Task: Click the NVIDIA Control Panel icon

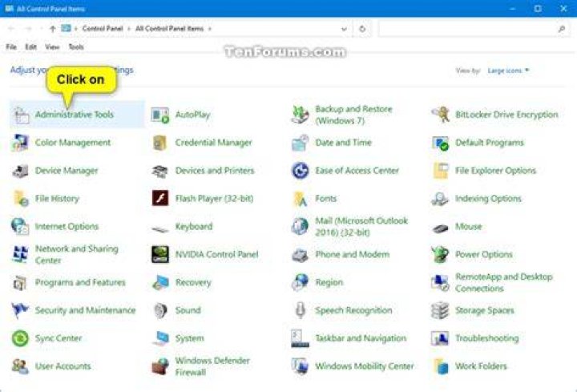Action: (x=160, y=254)
